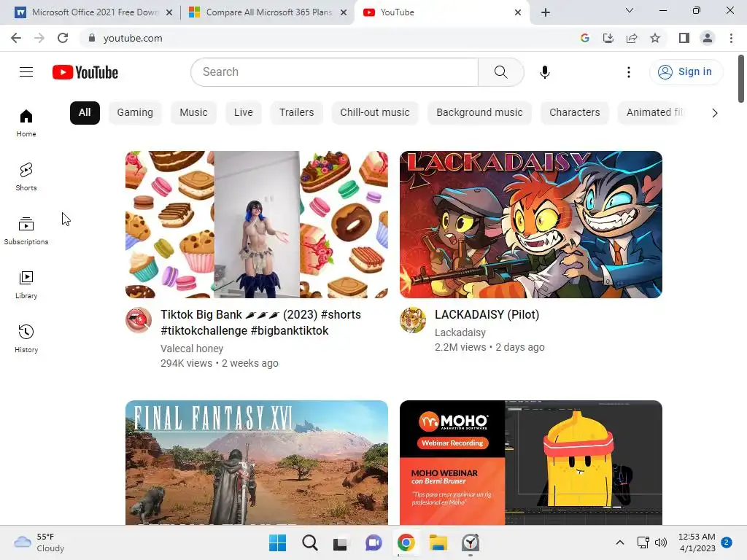Open File Explorer from taskbar
Screen dimensions: 747x560
pos(438,542)
